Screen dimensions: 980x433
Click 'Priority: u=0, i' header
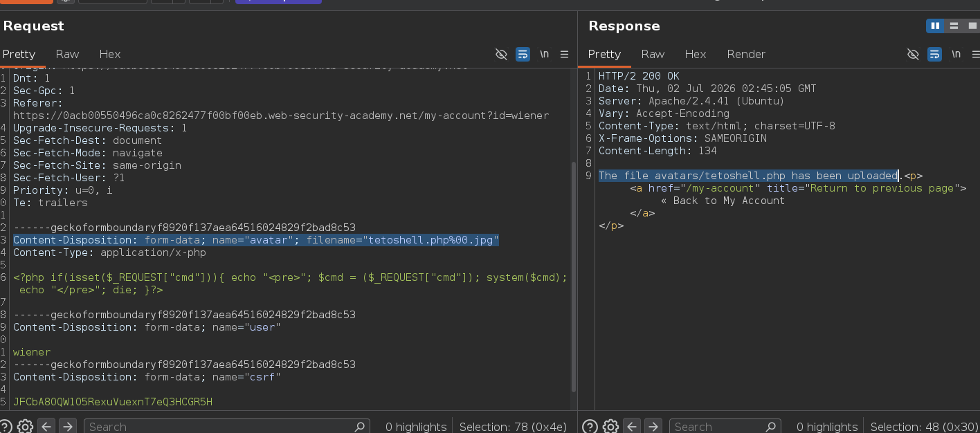point(62,190)
